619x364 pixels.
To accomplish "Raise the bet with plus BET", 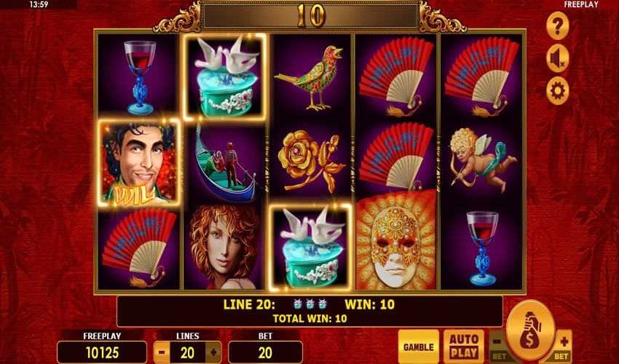I will (x=562, y=347).
